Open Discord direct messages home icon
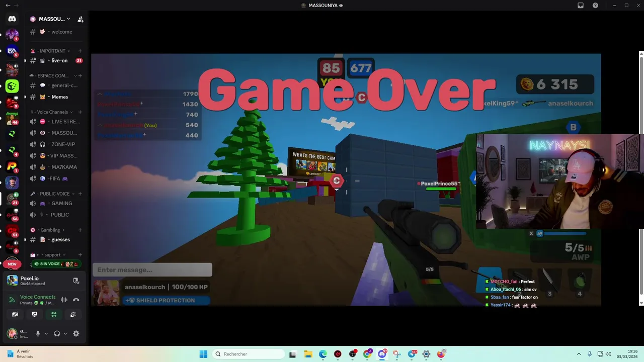This screenshot has width=644, height=362. [x=12, y=19]
